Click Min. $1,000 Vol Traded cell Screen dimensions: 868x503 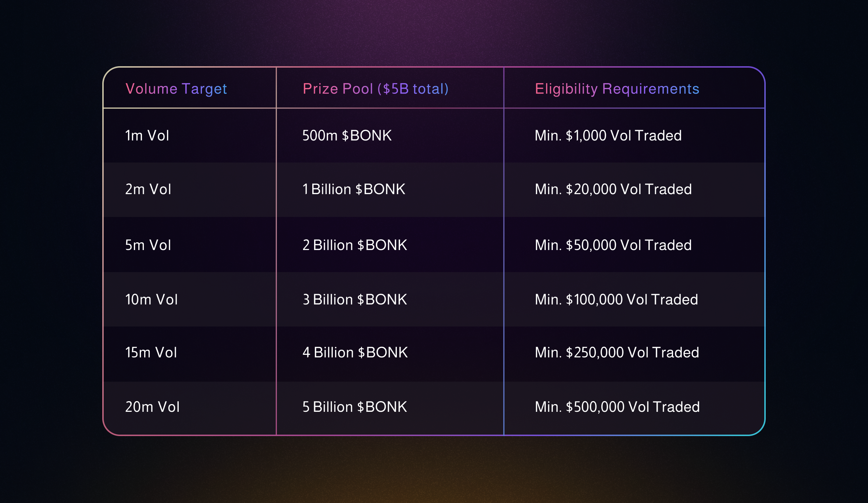(608, 136)
